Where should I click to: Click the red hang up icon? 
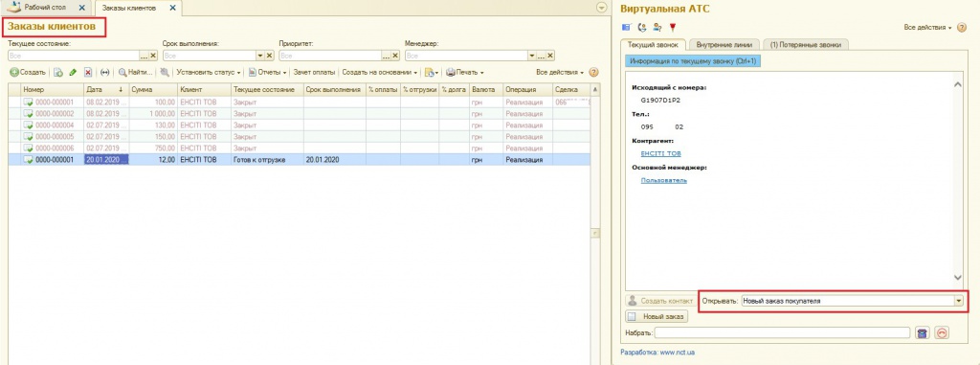[x=943, y=333]
